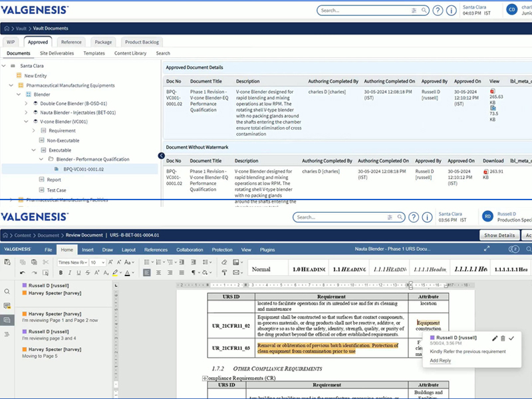This screenshot has width=532, height=399.
Task: Click the Add Reply link
Action: click(x=440, y=360)
